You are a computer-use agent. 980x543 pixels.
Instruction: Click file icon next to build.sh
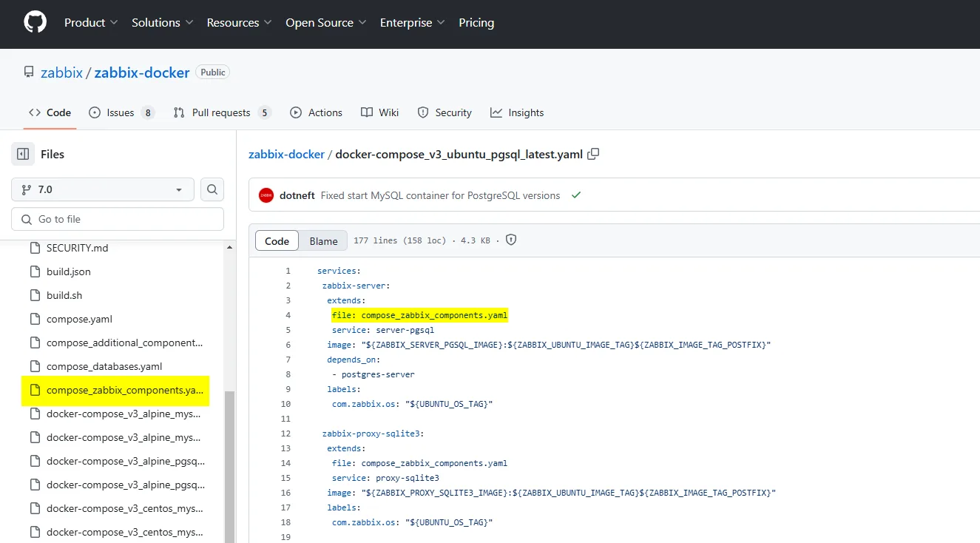[34, 295]
